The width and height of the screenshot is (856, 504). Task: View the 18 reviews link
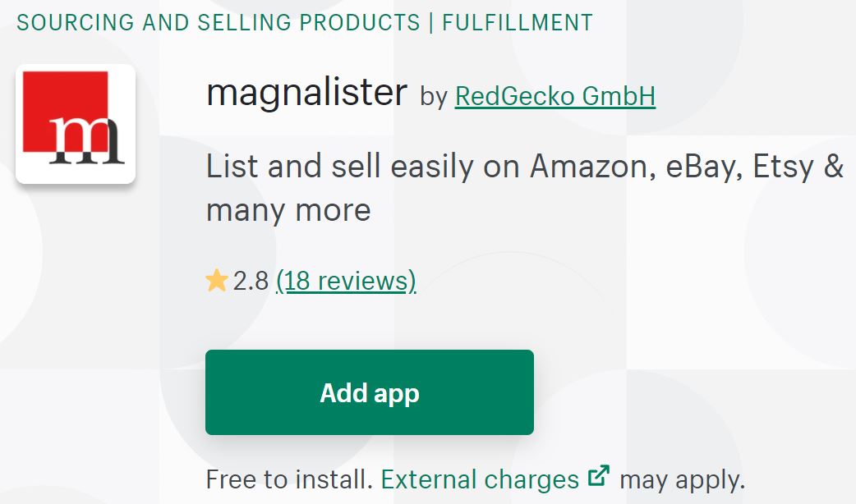pos(347,281)
